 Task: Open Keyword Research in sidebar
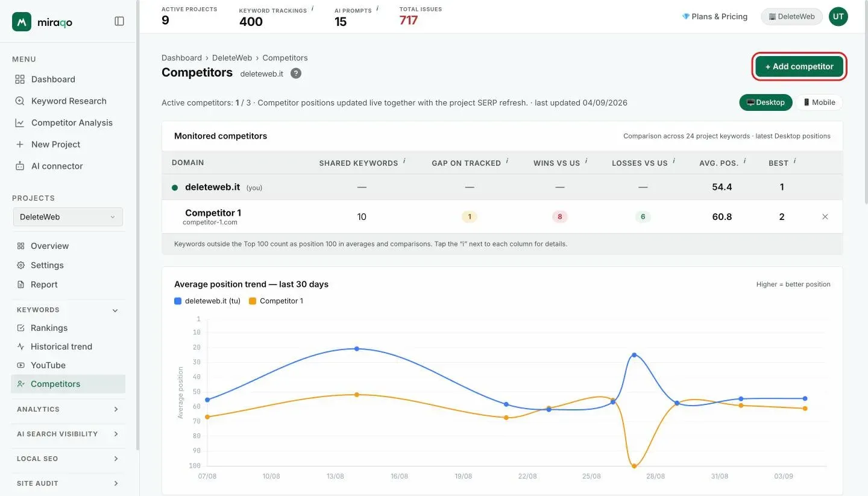69,101
